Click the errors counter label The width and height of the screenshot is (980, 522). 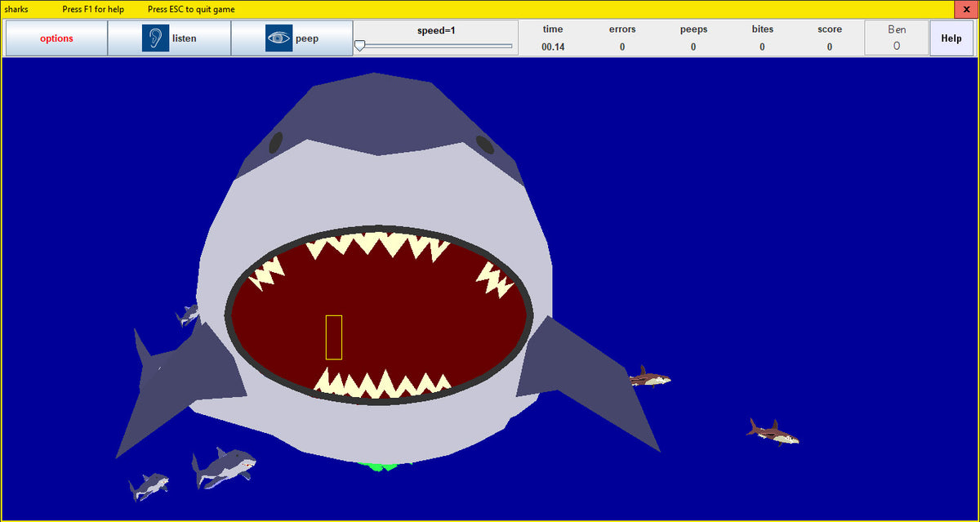[622, 29]
